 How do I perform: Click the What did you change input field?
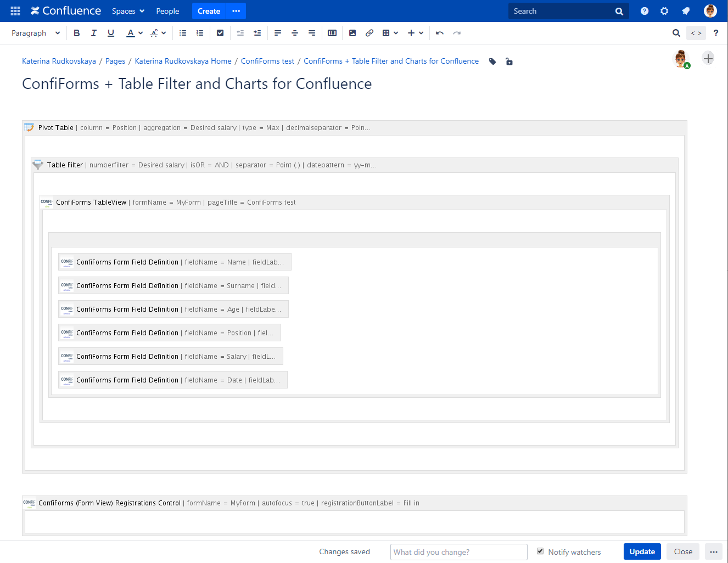pyautogui.click(x=458, y=552)
